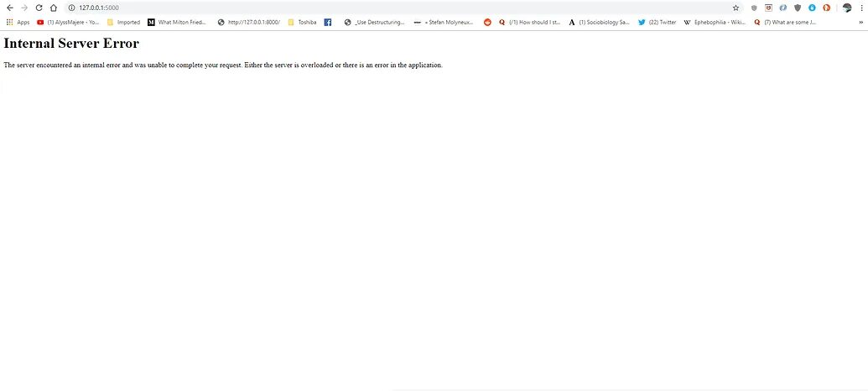Open the Chrome profile avatar
The height and width of the screenshot is (391, 868).
click(847, 8)
